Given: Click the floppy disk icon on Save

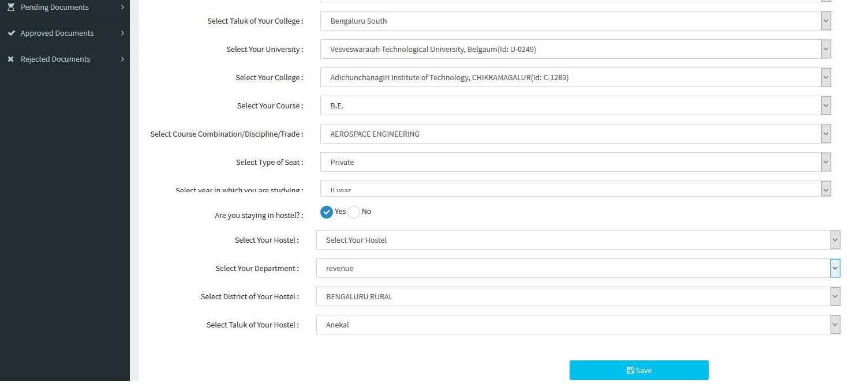Looking at the screenshot, I should pyautogui.click(x=630, y=370).
